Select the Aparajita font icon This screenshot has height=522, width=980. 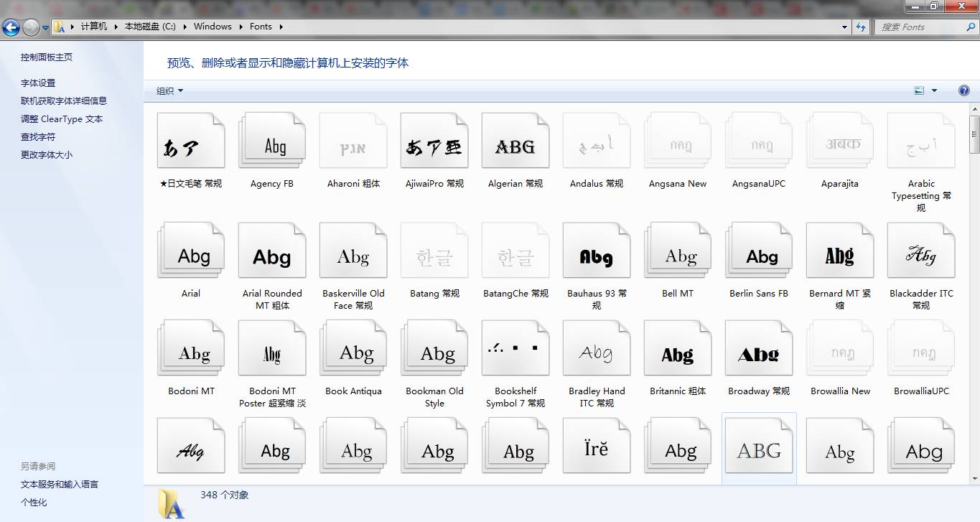coord(840,141)
